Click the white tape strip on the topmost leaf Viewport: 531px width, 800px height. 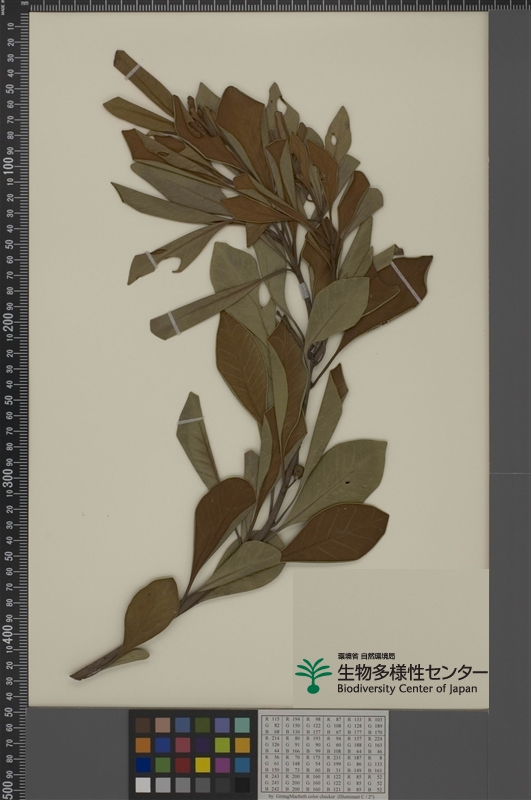click(x=133, y=72)
